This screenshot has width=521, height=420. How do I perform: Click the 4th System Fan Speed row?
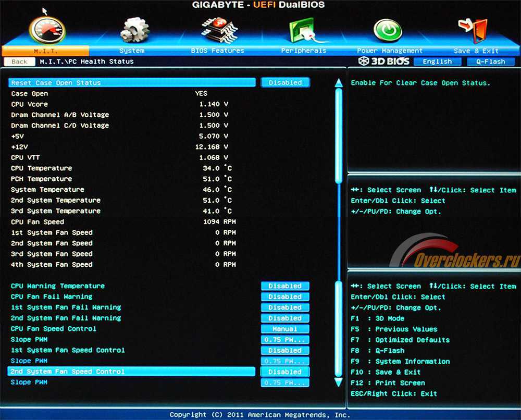[123, 265]
